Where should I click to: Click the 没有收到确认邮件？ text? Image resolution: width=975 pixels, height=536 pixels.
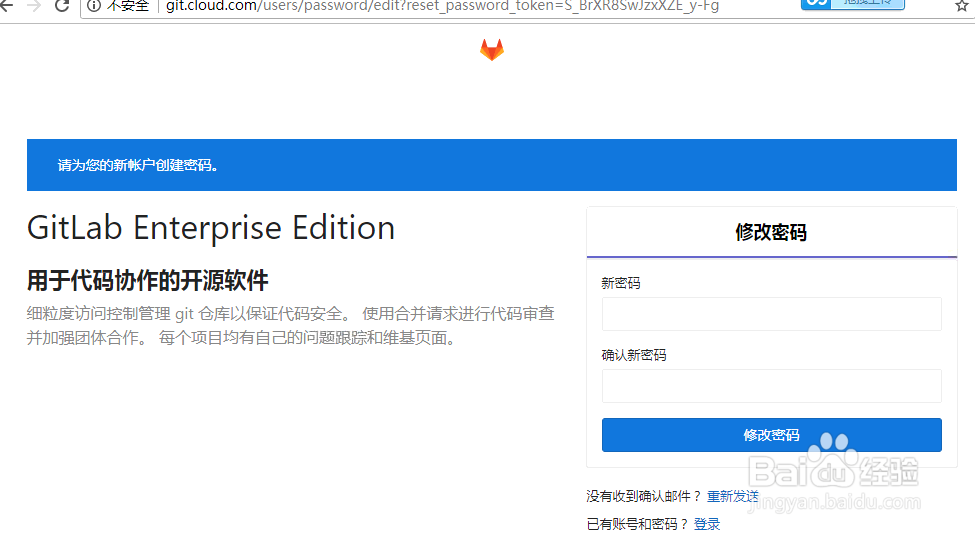click(644, 496)
